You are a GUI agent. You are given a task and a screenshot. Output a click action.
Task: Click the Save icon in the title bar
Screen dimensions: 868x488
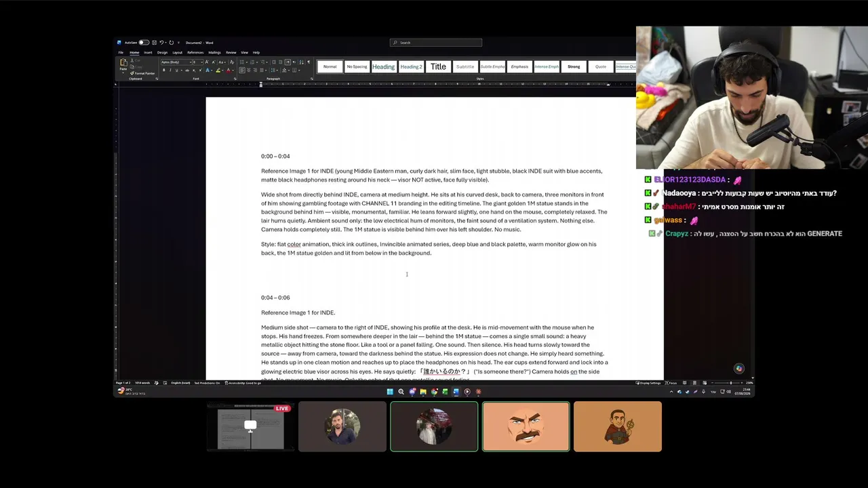coord(154,43)
